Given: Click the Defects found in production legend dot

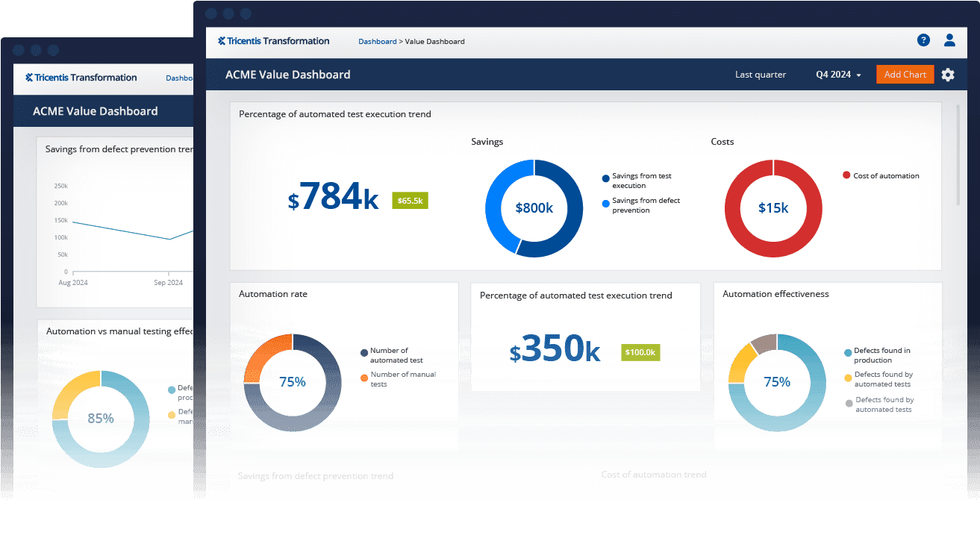Looking at the screenshot, I should click(848, 352).
